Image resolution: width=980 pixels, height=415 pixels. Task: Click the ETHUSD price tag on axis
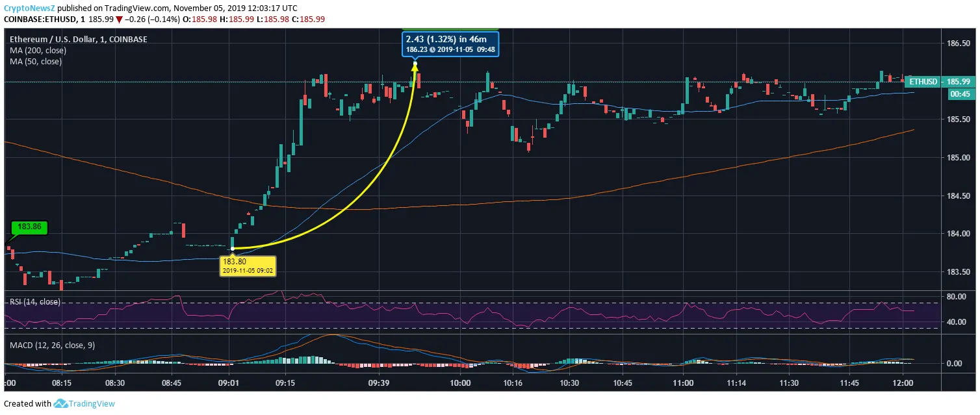(x=923, y=82)
